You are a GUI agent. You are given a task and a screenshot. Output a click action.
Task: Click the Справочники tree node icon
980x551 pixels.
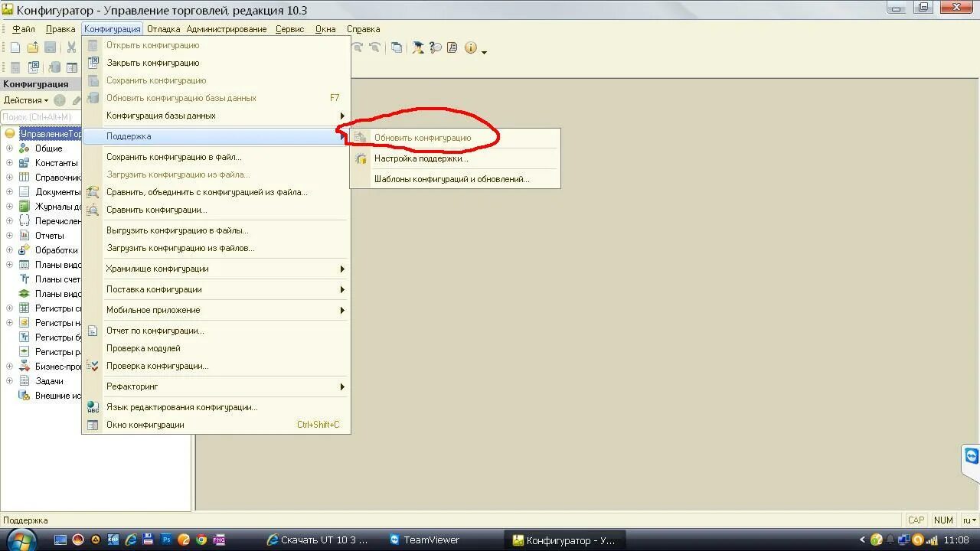point(24,178)
